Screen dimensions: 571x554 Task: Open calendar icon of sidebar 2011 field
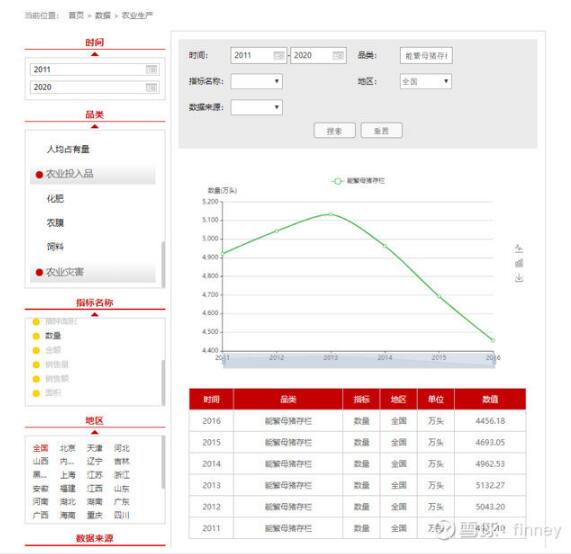point(151,69)
